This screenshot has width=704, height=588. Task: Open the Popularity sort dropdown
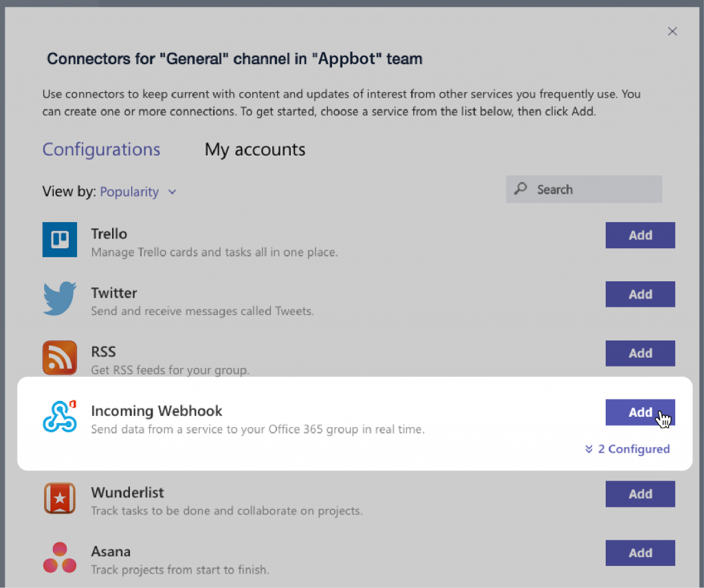[x=131, y=192]
